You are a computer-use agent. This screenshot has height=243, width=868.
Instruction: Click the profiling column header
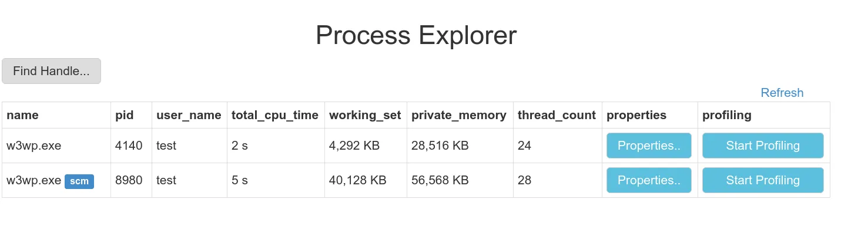click(x=726, y=115)
